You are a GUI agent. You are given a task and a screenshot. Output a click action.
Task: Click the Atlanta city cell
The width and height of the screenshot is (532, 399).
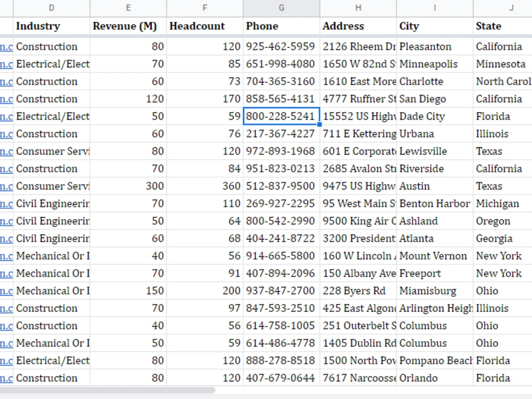point(435,238)
